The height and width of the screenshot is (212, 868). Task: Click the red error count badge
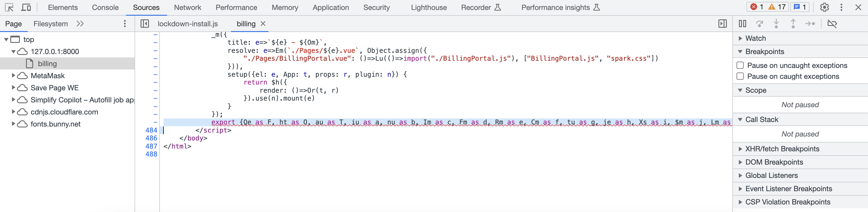pos(756,7)
